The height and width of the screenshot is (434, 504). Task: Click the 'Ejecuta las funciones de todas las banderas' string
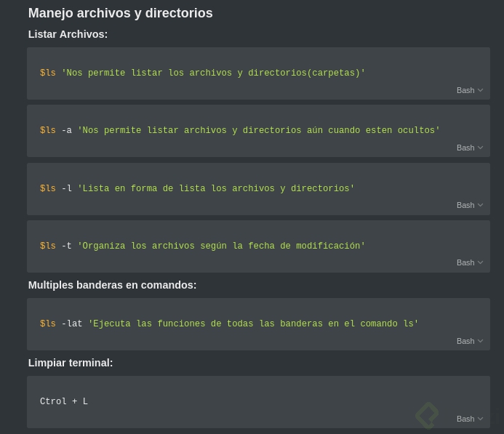[253, 324]
